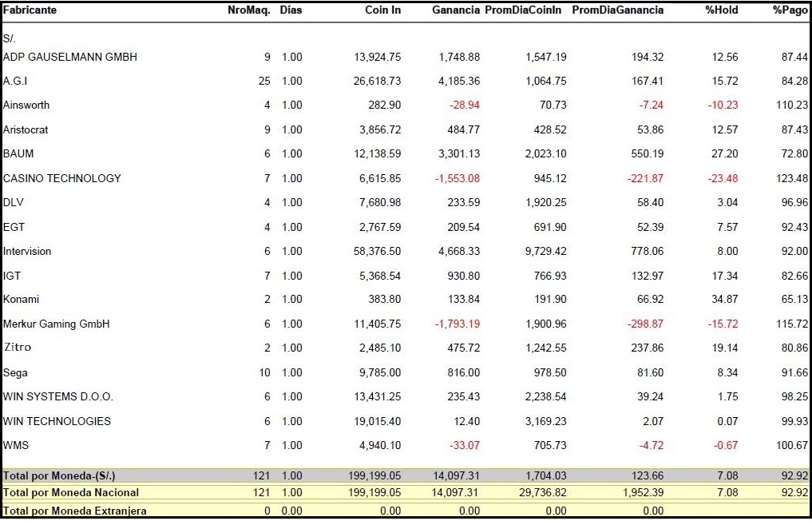Click Aristocrat Coin In value 3,856.72
812x521 pixels.
[380, 129]
